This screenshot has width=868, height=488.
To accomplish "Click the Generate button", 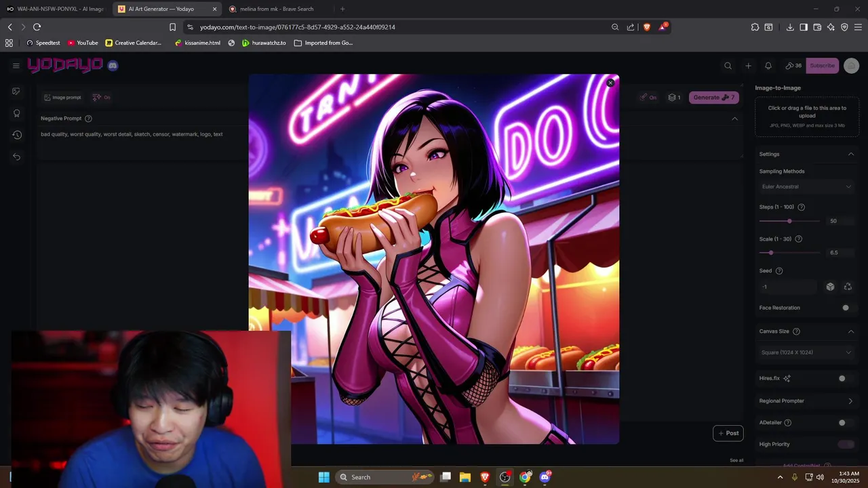I will pyautogui.click(x=713, y=98).
